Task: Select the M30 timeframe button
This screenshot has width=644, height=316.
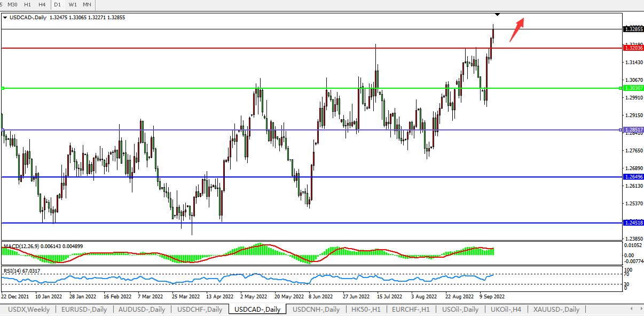Action: click(x=13, y=4)
